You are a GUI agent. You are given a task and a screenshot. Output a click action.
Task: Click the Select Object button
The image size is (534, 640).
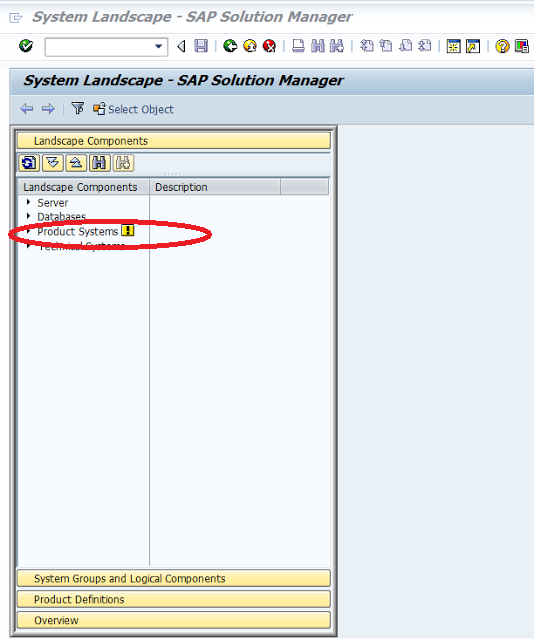(133, 109)
